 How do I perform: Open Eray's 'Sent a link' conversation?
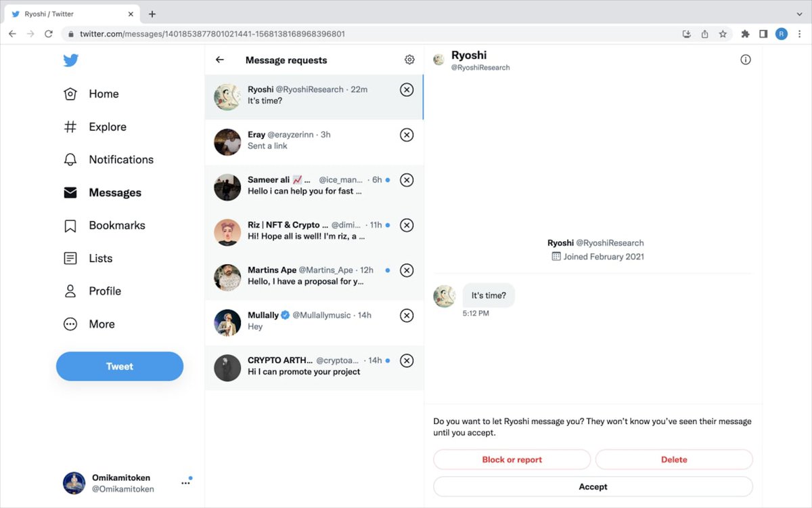click(x=314, y=142)
